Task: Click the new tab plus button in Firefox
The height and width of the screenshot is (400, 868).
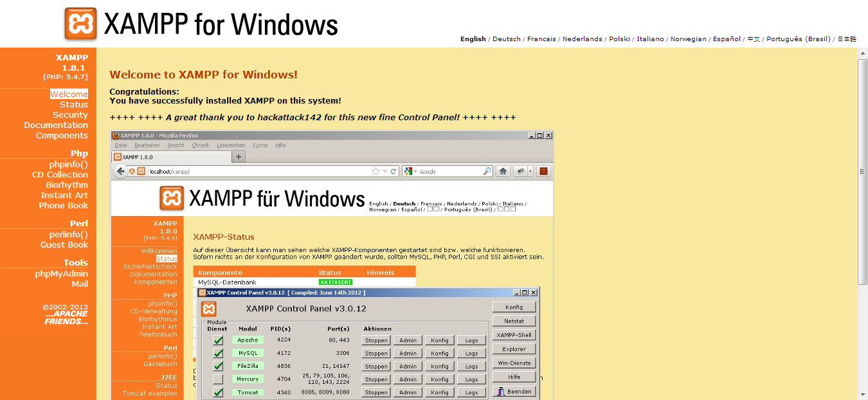Action: (x=239, y=157)
